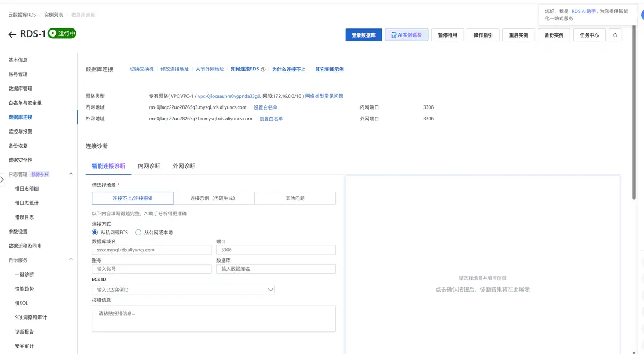The height and width of the screenshot is (354, 644).
Task: Switch to the 外网诊断 tab
Action: tap(184, 166)
